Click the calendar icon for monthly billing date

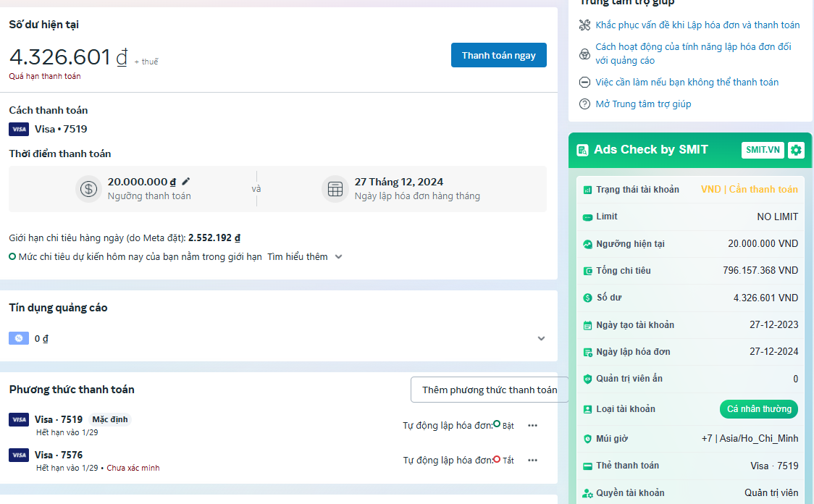point(335,189)
